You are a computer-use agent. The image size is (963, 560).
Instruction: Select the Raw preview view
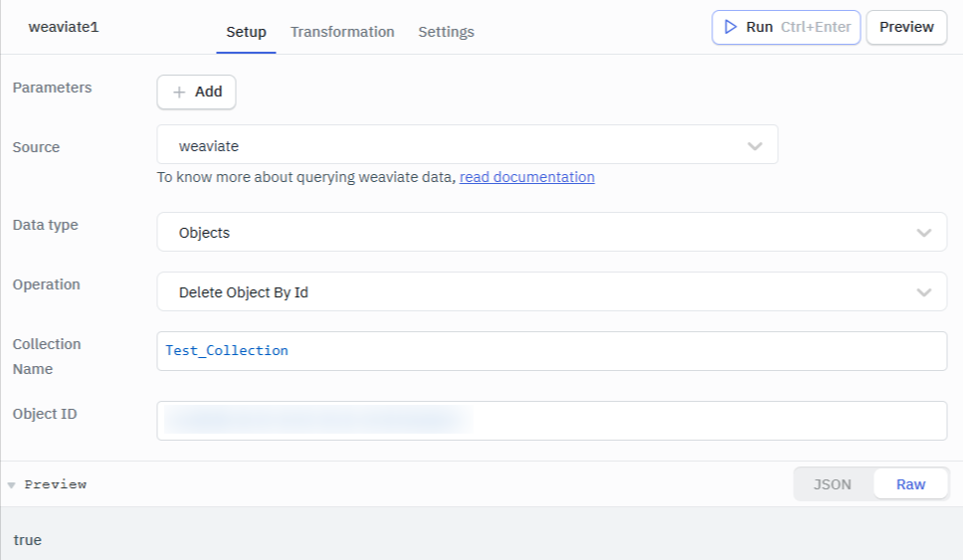coord(911,484)
